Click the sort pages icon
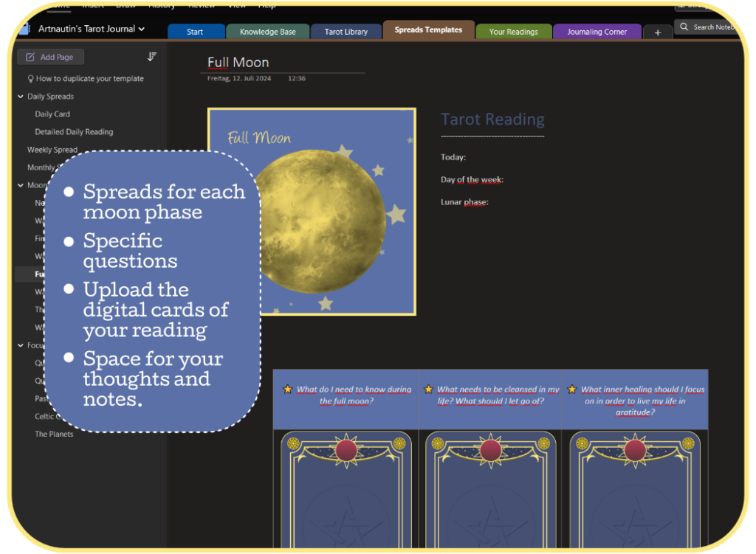 pyautogui.click(x=152, y=57)
